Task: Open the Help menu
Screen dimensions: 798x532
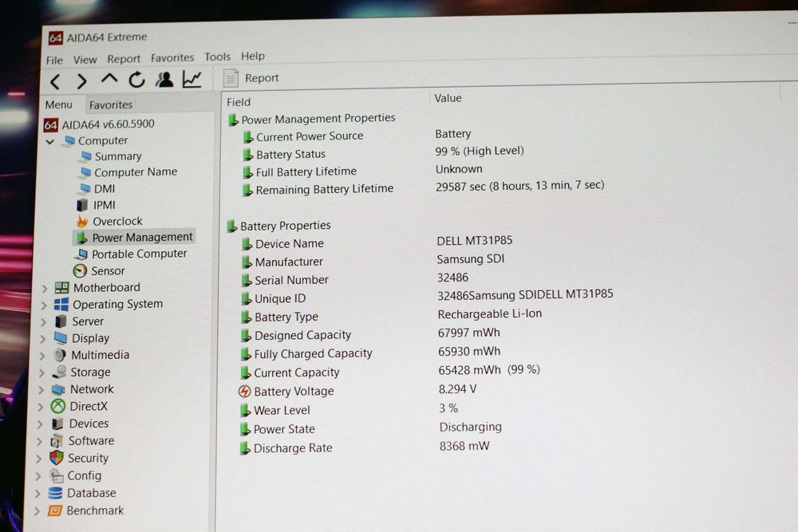Action: (252, 56)
